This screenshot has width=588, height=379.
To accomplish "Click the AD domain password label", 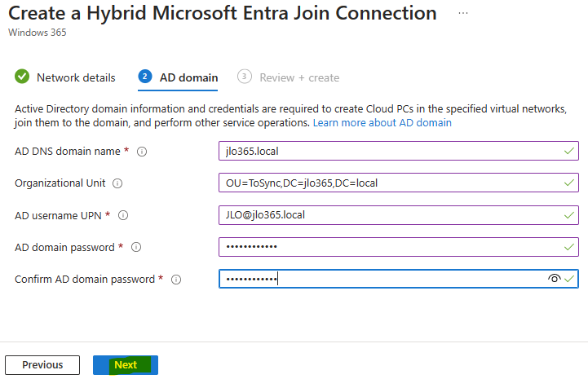I will click(x=64, y=248).
